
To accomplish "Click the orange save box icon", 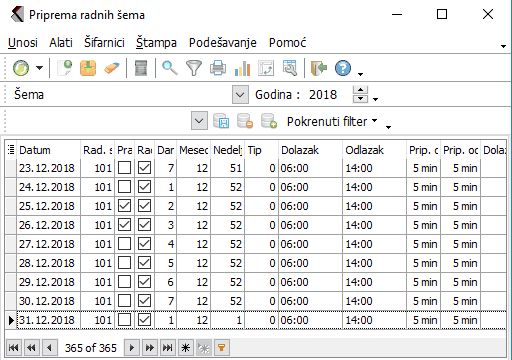I will [88, 68].
